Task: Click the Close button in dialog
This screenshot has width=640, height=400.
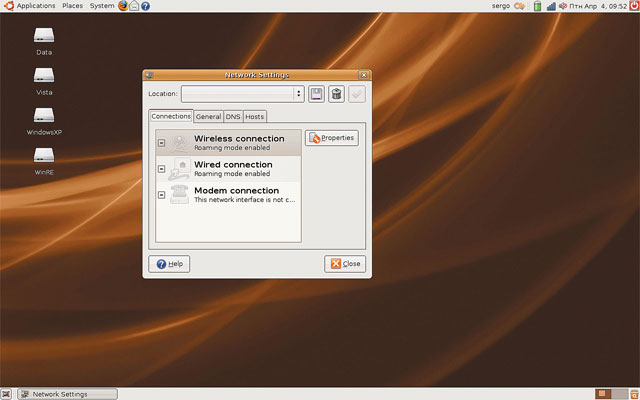Action: pos(345,264)
